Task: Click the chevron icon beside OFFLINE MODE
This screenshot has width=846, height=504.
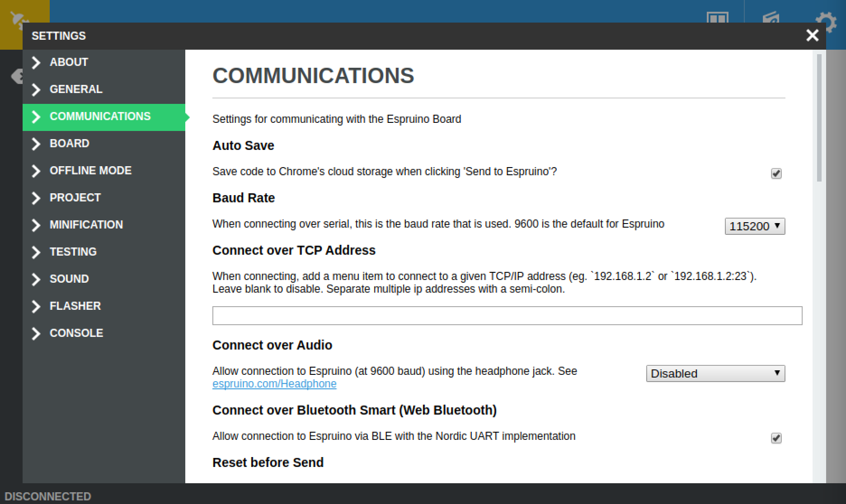Action: [x=36, y=171]
